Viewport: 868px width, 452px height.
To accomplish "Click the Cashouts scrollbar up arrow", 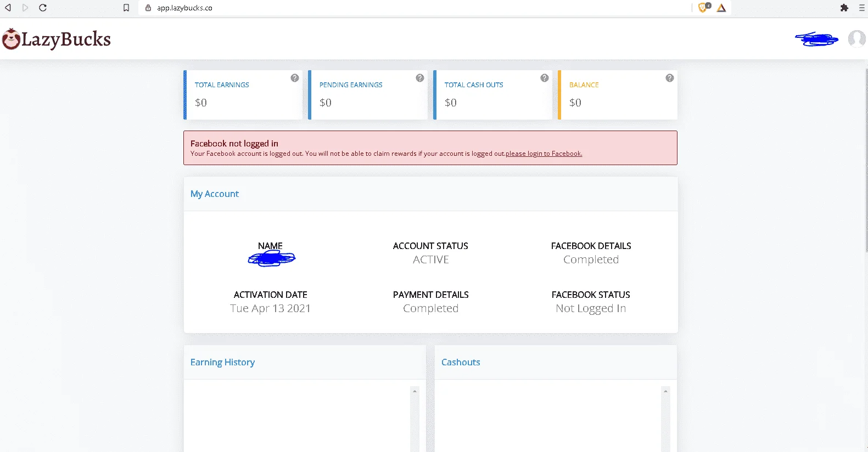I will 665,391.
